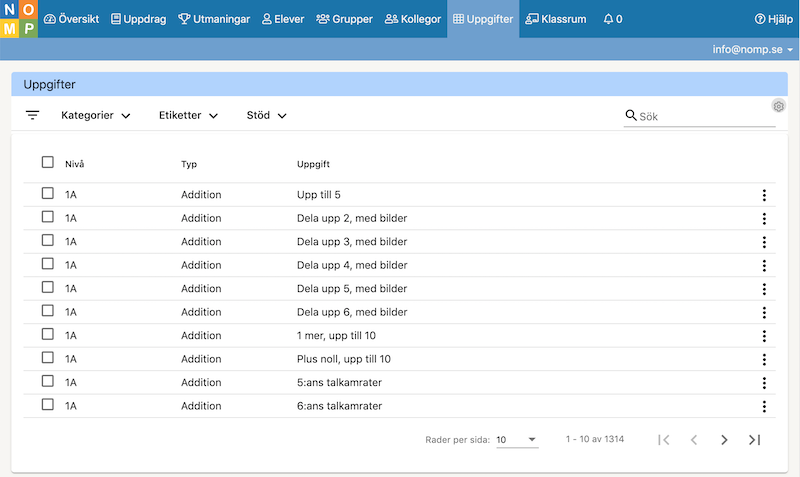Screen dimensions: 800x477
Task: Click the NOMP logo
Action: click(x=19, y=19)
